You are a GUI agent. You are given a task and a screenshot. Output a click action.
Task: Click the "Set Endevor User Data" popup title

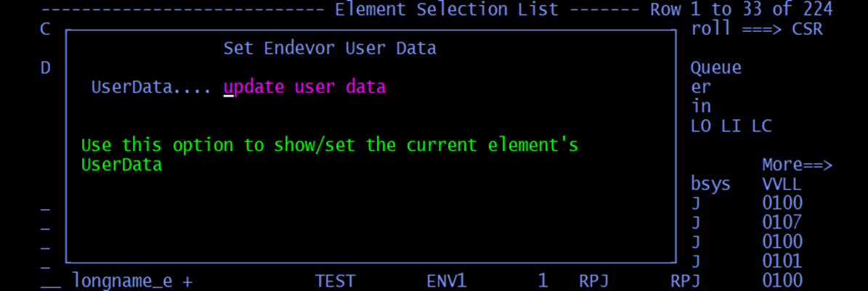click(330, 49)
